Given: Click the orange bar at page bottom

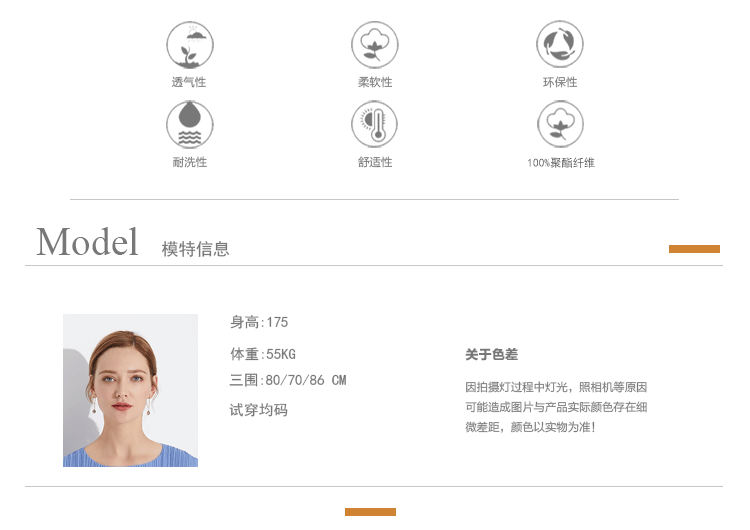Looking at the screenshot, I should [370, 512].
